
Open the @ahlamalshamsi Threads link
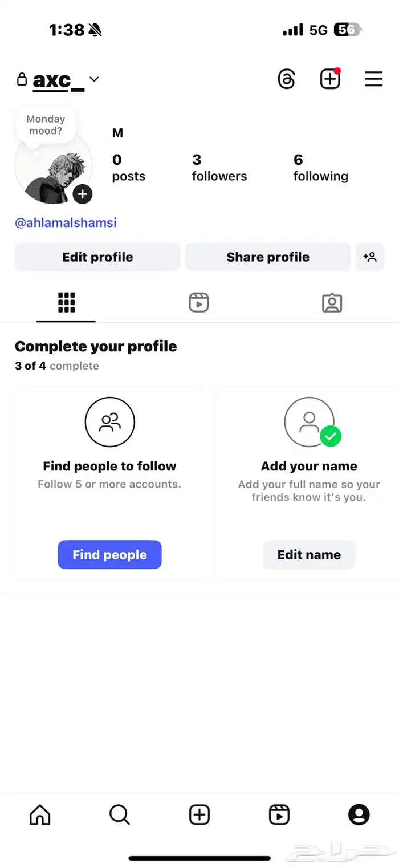pyautogui.click(x=66, y=222)
